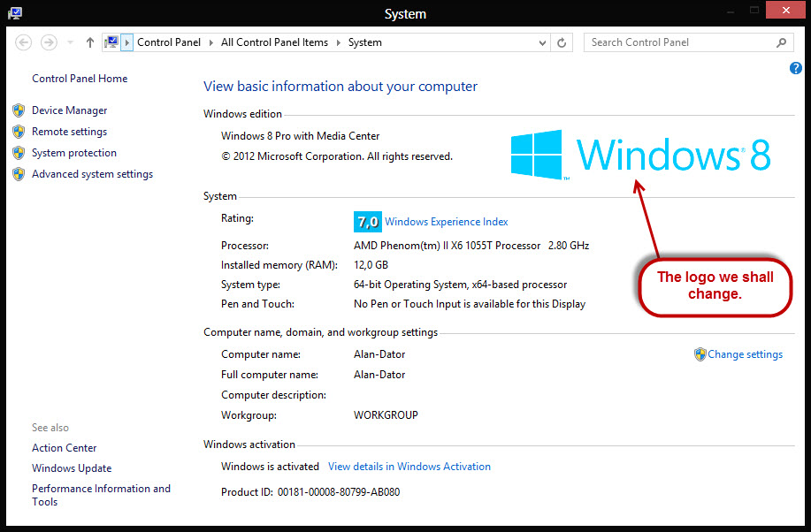Click the Control Panel icon inside the address bar
Screen dimensions: 811x532
111,42
